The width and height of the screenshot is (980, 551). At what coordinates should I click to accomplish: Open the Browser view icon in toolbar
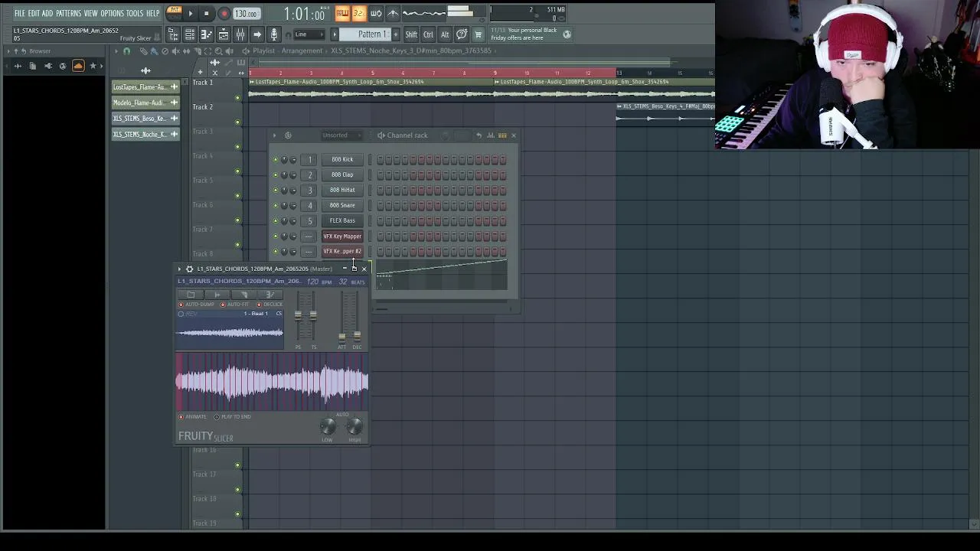pyautogui.click(x=173, y=34)
